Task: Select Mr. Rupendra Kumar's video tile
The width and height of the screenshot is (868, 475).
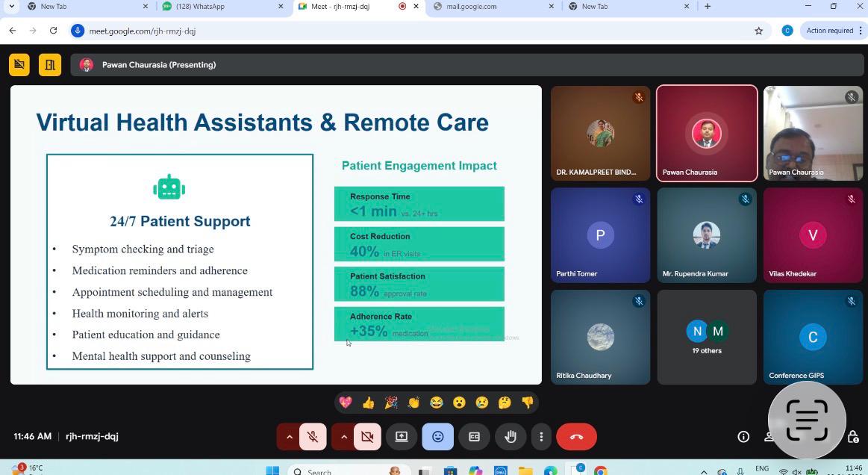Action: (706, 235)
